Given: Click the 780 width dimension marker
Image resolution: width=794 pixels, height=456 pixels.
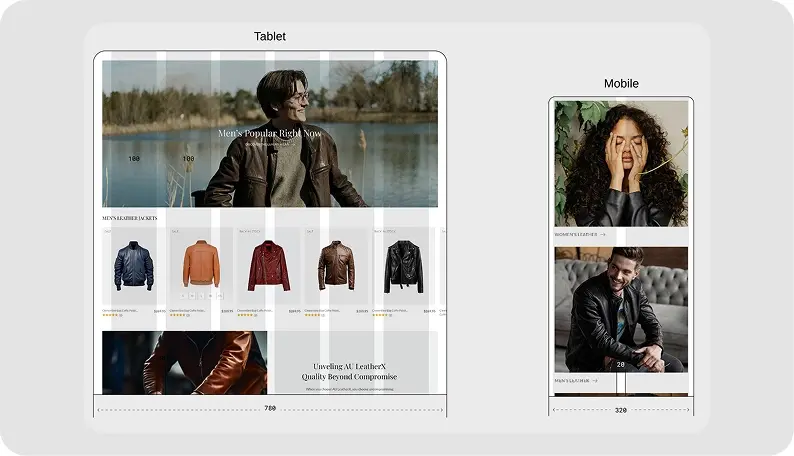Looking at the screenshot, I should tap(270, 408).
